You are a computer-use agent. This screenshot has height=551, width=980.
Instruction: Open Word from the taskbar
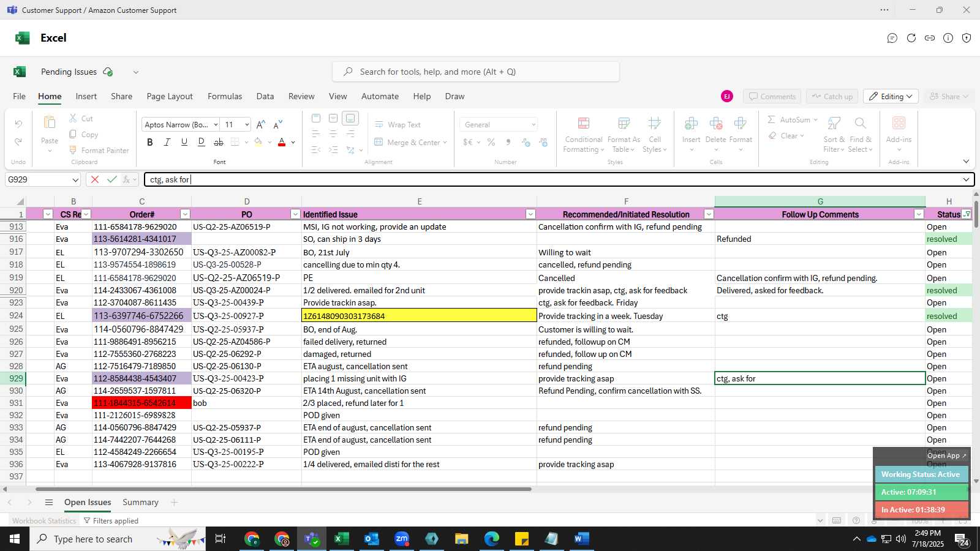pyautogui.click(x=582, y=539)
